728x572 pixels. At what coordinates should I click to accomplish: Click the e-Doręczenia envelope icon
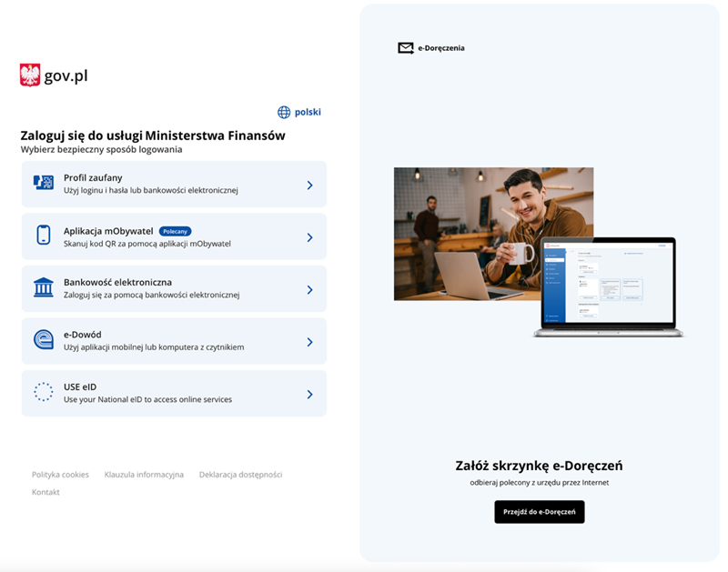point(406,48)
